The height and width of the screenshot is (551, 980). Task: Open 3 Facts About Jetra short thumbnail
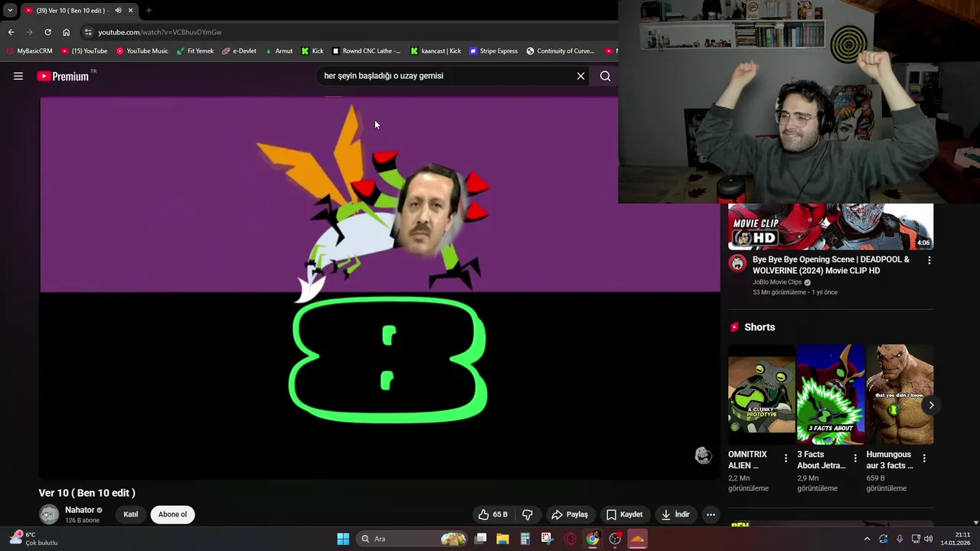click(831, 394)
